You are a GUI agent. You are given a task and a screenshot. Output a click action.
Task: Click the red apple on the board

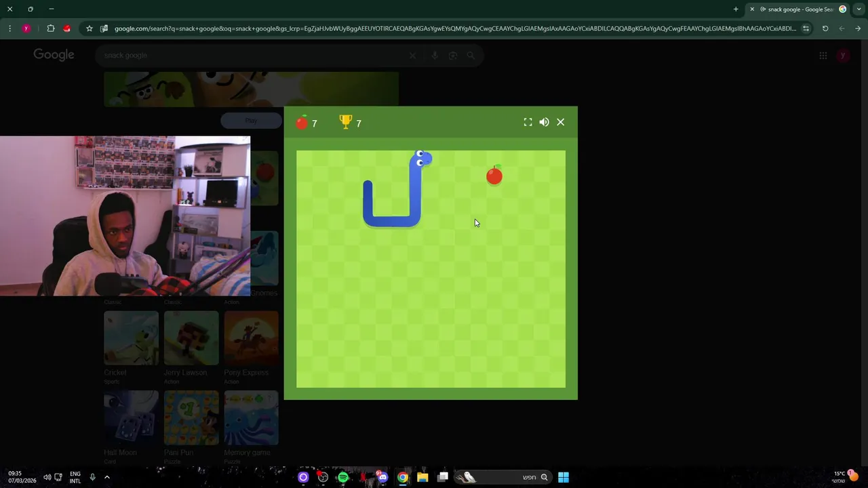tap(494, 176)
